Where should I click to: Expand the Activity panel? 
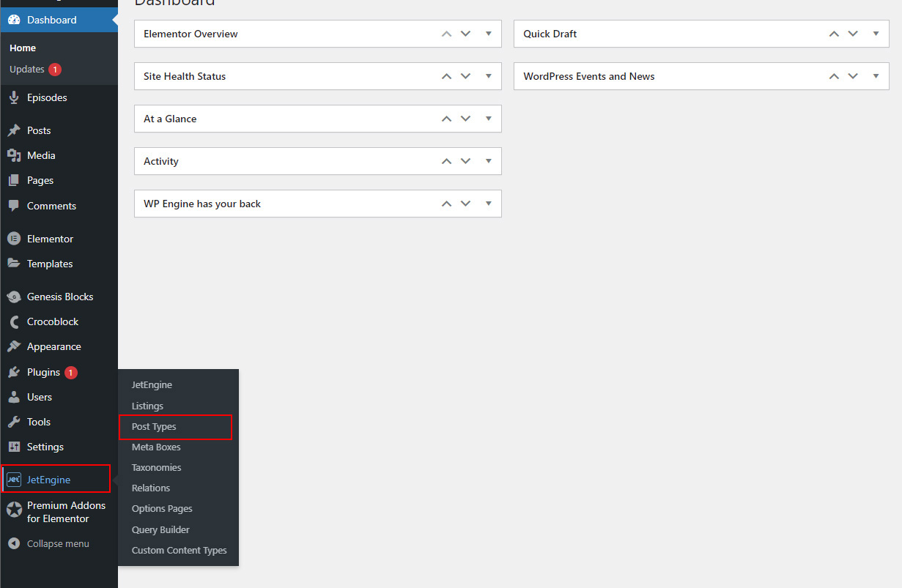489,161
